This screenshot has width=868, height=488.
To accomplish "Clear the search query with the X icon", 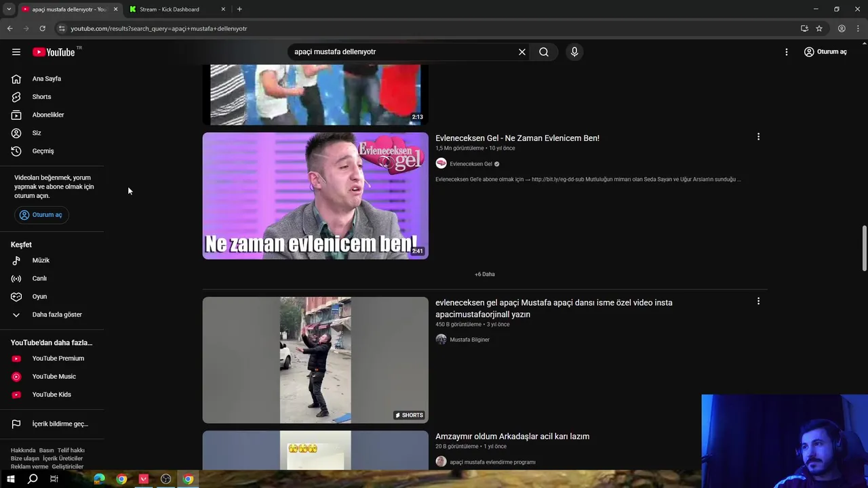I will point(522,52).
